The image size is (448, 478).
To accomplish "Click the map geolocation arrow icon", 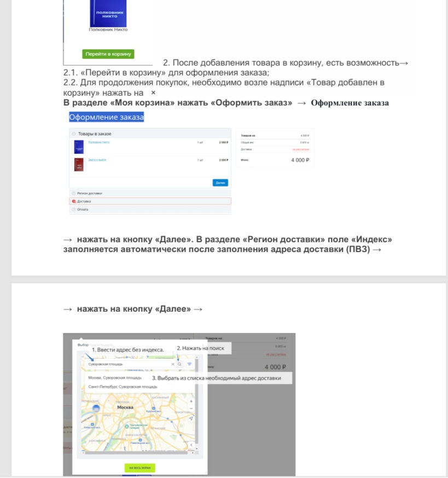I will point(191,418).
